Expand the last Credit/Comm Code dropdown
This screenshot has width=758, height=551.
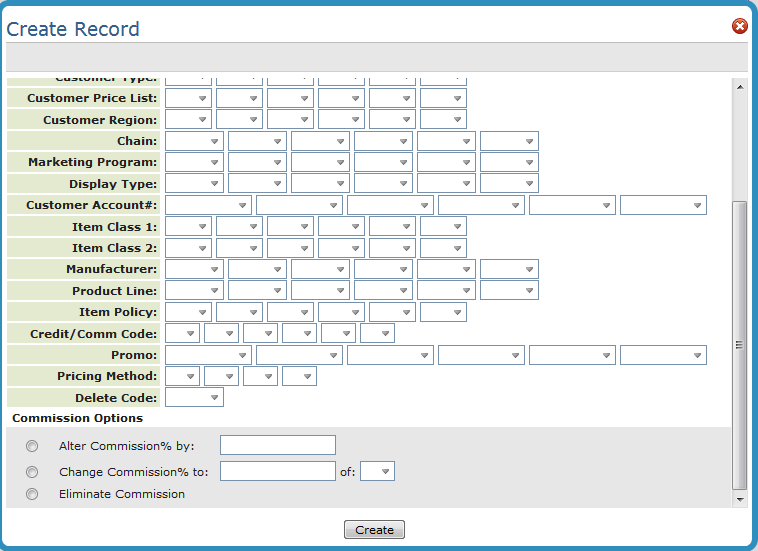coord(377,334)
